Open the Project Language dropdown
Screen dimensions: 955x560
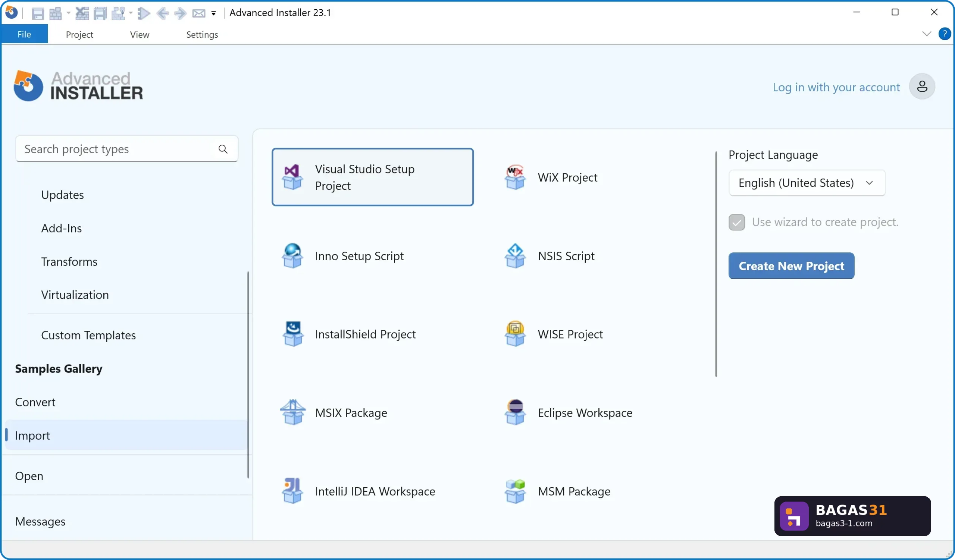point(807,183)
